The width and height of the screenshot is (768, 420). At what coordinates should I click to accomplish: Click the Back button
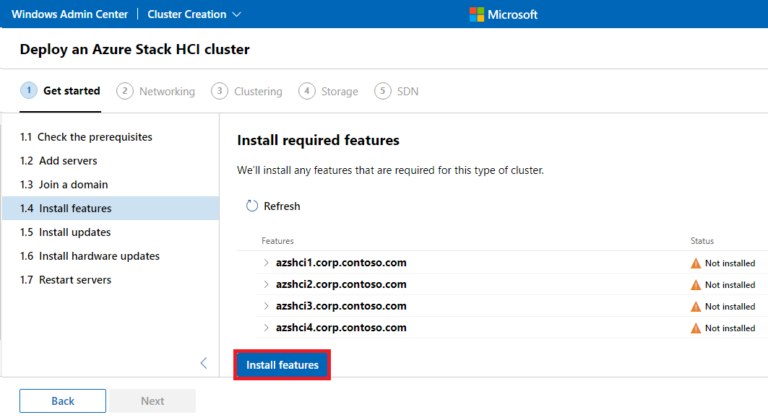(62, 401)
